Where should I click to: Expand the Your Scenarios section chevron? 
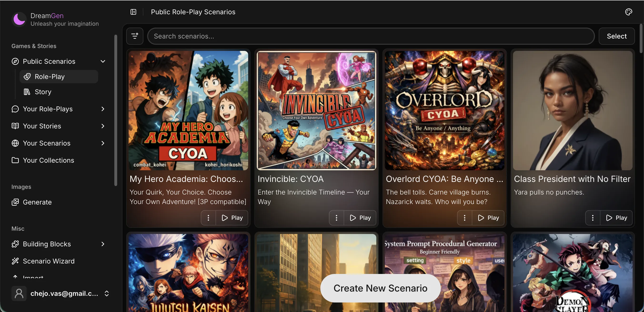[x=103, y=143]
